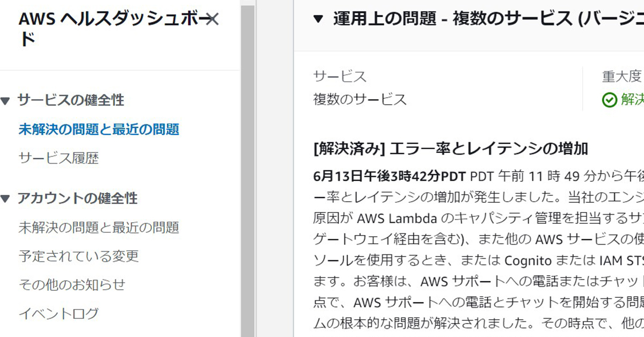Collapse the 運用上の問題 event triangle
Viewport: 644px width, 337px height.
pyautogui.click(x=318, y=19)
